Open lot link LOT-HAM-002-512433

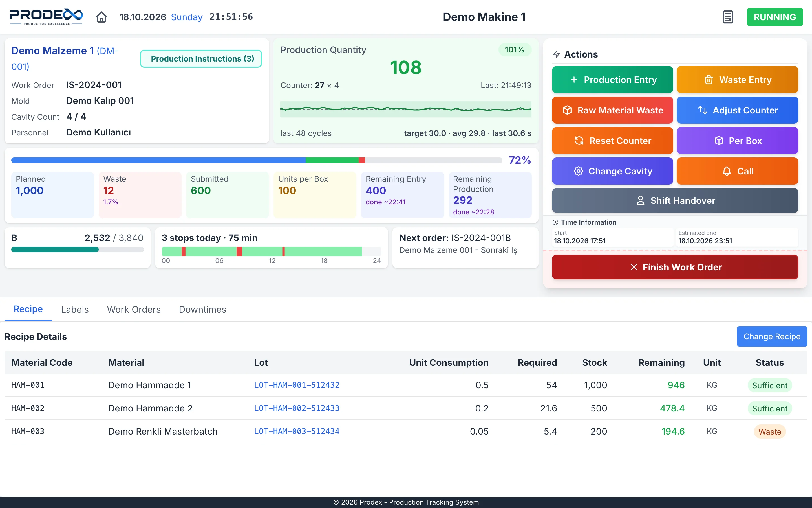coord(297,408)
